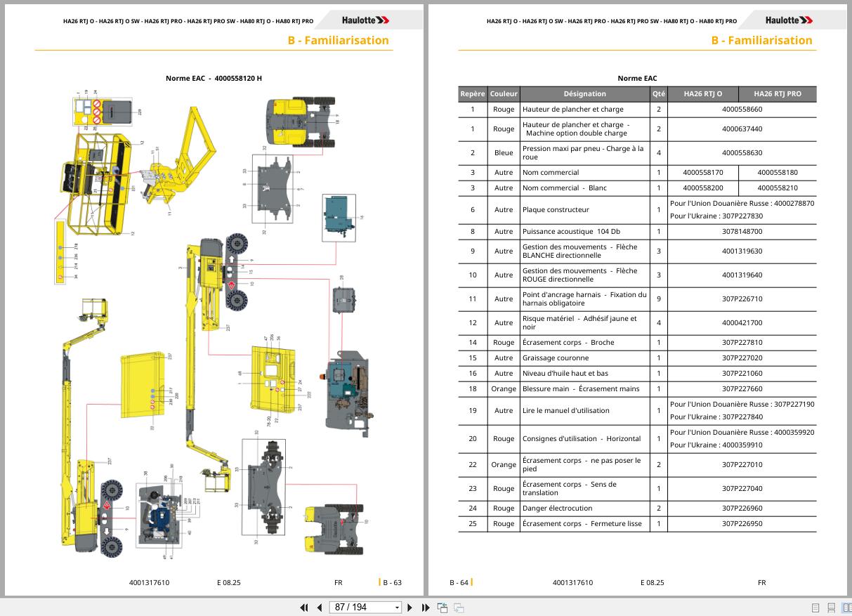Click the 'HA26 RTJ PRO' column header
Screen dimensions: 852x616
pyautogui.click(x=778, y=93)
